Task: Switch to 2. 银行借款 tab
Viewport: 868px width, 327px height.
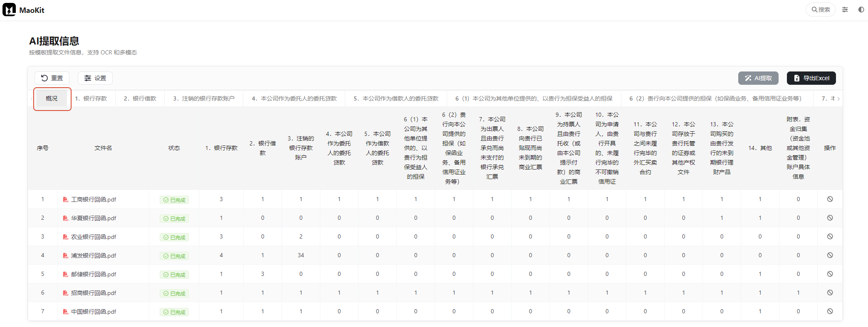Action: (x=140, y=98)
